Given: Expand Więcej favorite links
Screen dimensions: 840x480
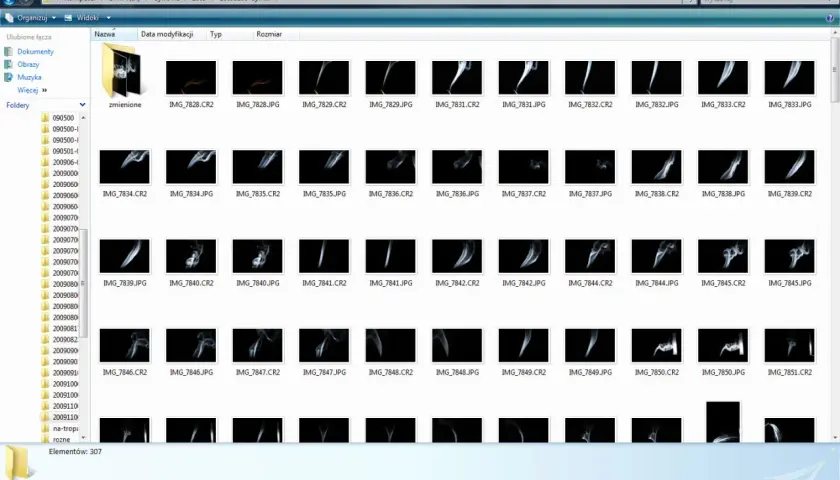Looking at the screenshot, I should coord(32,90).
